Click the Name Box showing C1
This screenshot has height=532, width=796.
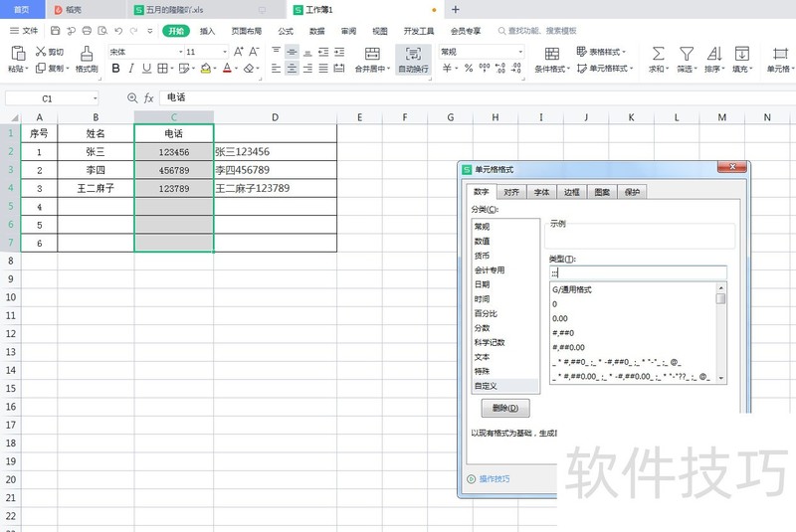pos(52,98)
